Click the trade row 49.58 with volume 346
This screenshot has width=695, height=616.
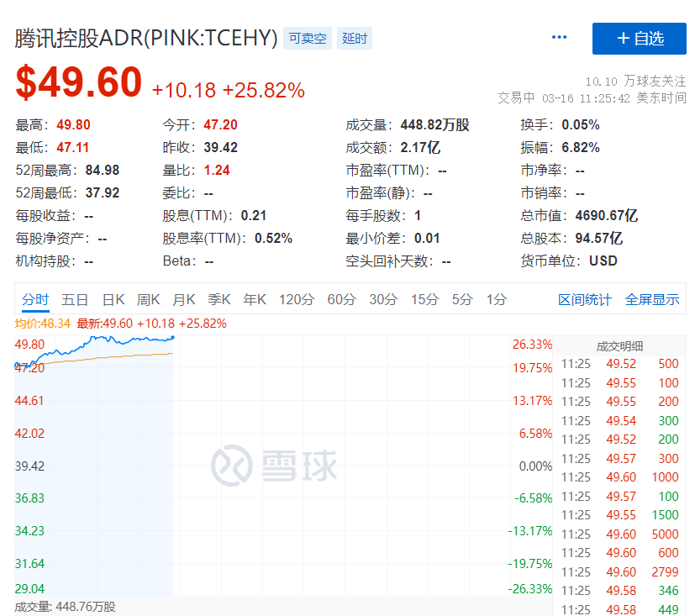pyautogui.click(x=619, y=591)
